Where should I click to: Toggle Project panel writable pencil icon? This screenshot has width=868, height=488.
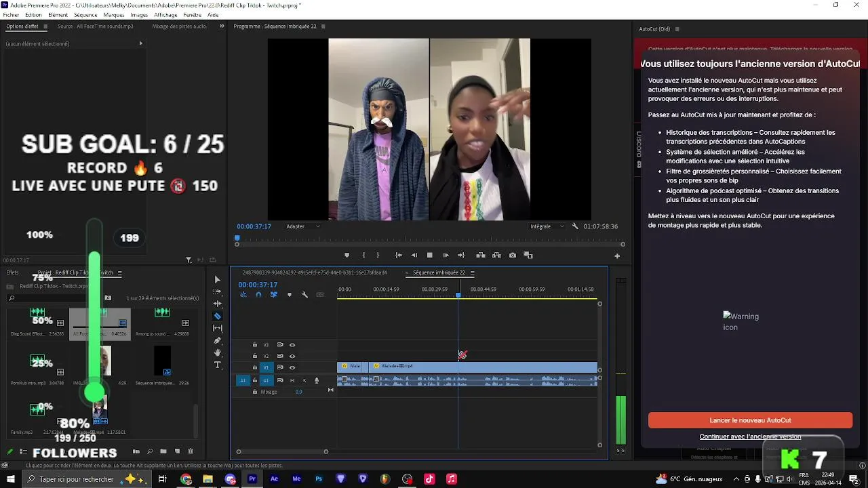coord(9,451)
